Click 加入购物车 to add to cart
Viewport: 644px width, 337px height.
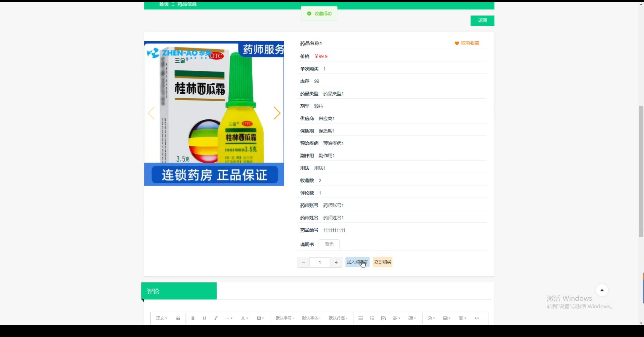click(x=357, y=262)
